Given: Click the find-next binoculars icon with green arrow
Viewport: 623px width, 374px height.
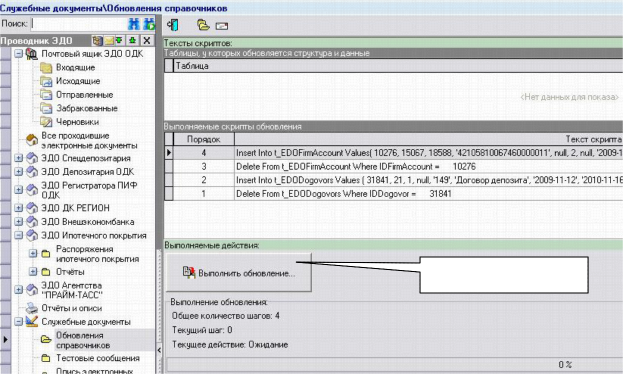Looking at the screenshot, I should (149, 24).
